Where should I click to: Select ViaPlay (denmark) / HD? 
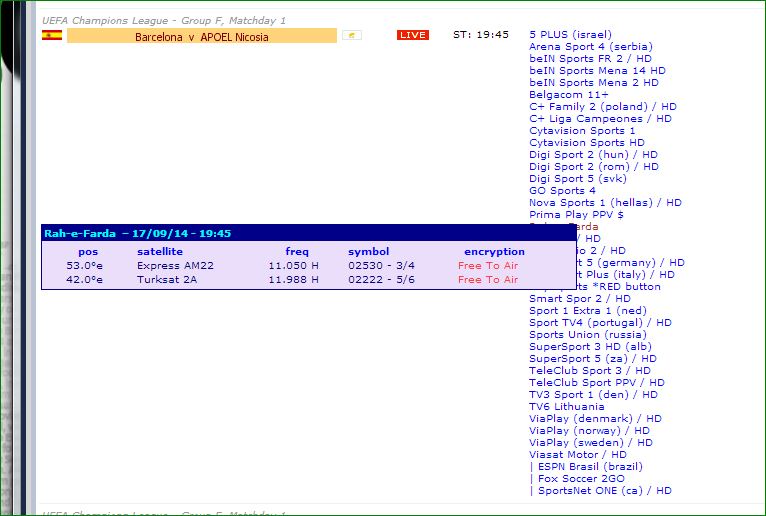[595, 419]
